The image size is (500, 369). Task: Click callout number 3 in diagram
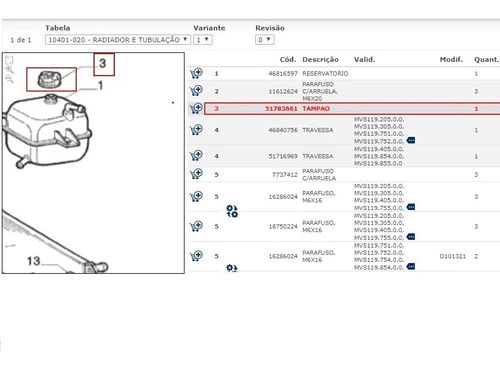104,64
